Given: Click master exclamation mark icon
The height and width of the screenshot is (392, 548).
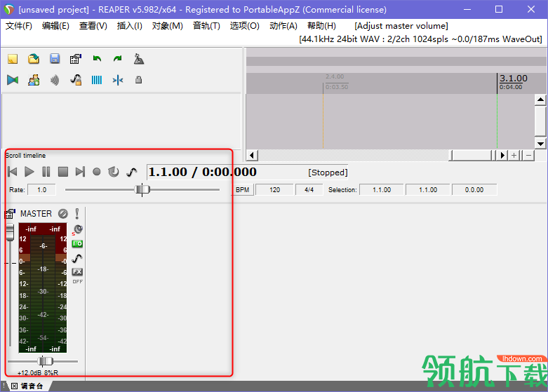Looking at the screenshot, I should coord(77,213).
